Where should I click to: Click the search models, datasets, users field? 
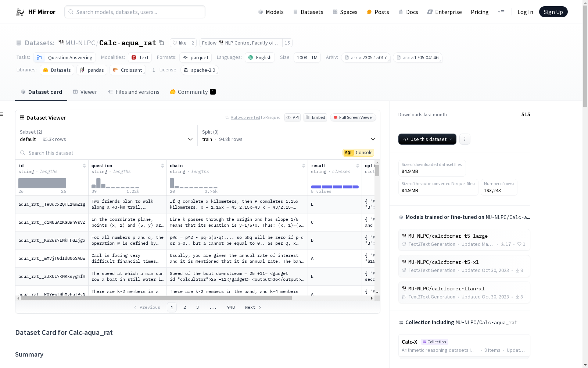tap(135, 12)
